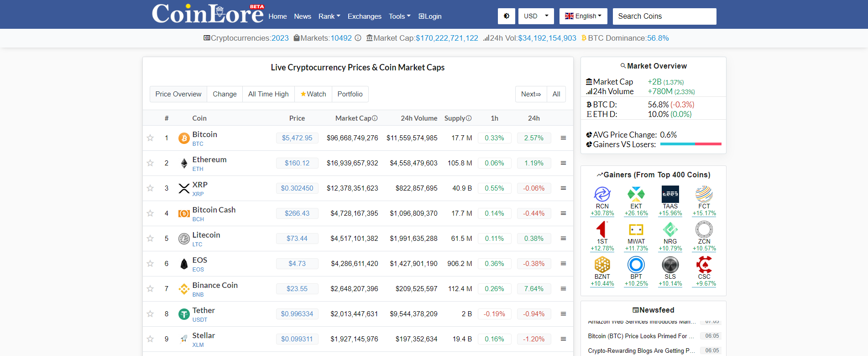Click the Login link
The height and width of the screenshot is (356, 868).
tap(430, 16)
